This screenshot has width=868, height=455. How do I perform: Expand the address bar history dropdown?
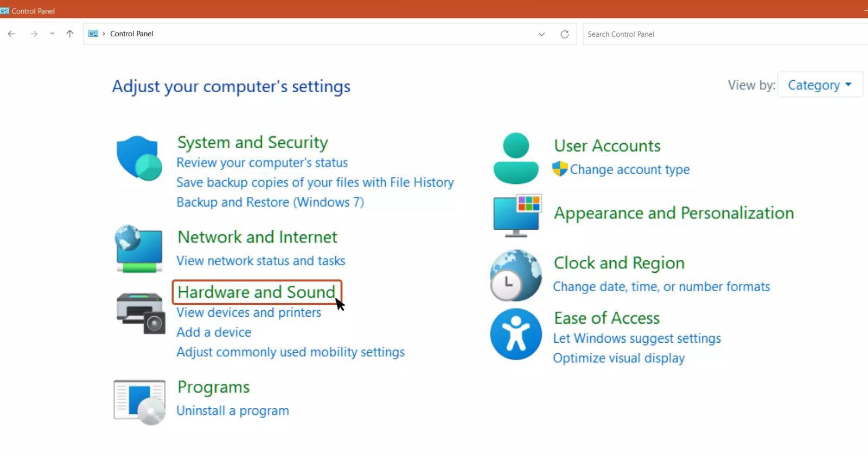(x=541, y=34)
